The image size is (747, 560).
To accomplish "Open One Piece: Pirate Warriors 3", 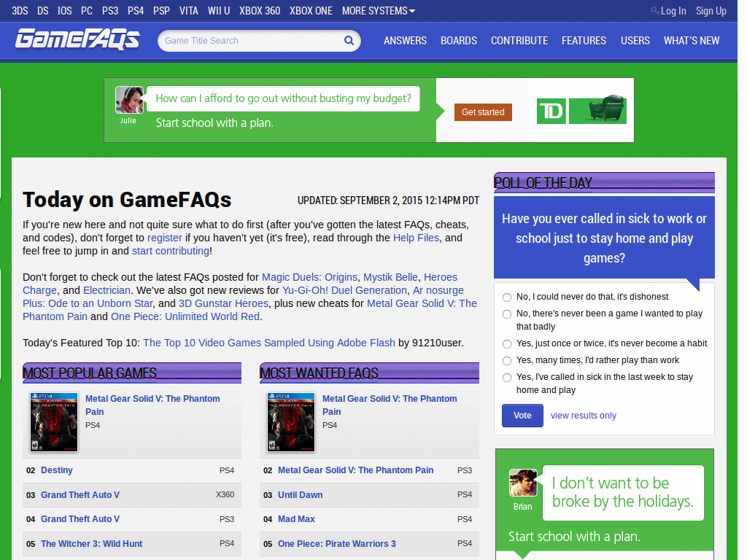I will pos(337,544).
